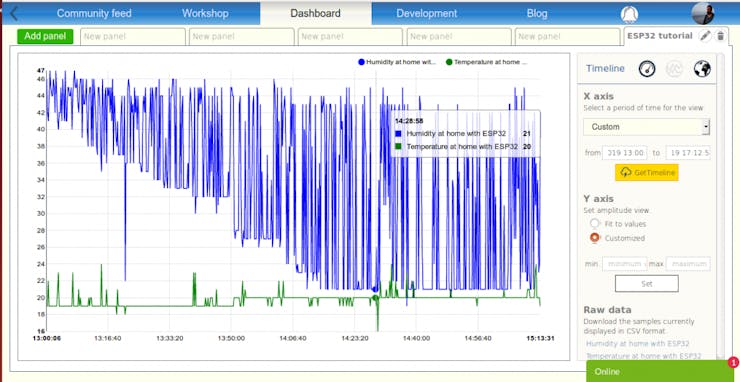Delete the ESP32 tutorial panel with trash icon
The image size is (740, 382).
pos(720,36)
